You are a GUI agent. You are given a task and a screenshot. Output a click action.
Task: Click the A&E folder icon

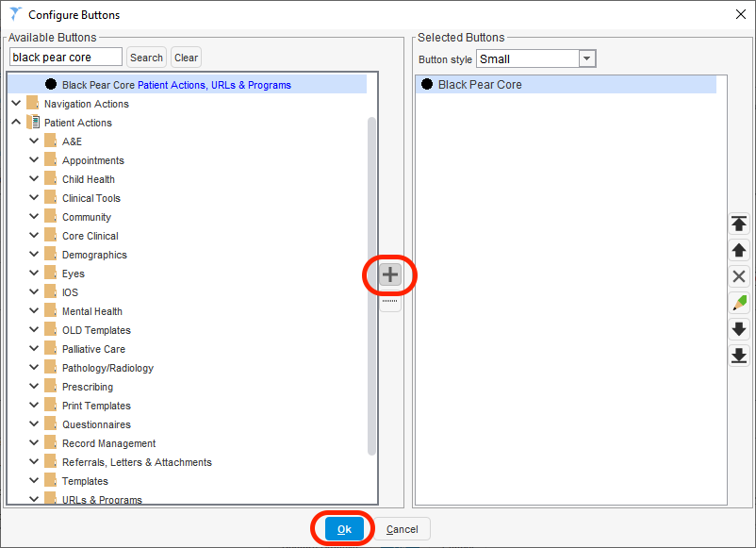50,141
